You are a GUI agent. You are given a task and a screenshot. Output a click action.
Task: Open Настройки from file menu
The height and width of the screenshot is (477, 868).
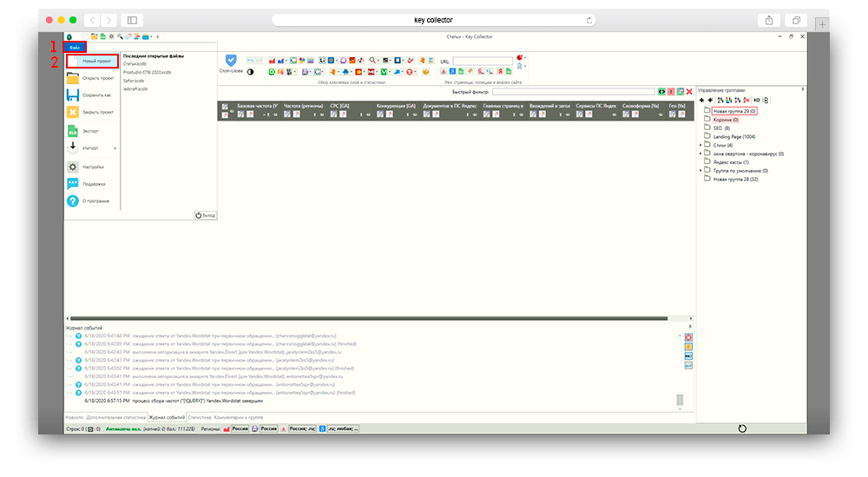click(92, 167)
